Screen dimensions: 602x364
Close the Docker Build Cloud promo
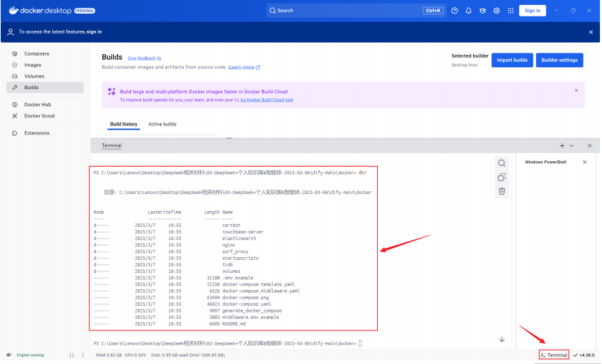click(576, 90)
